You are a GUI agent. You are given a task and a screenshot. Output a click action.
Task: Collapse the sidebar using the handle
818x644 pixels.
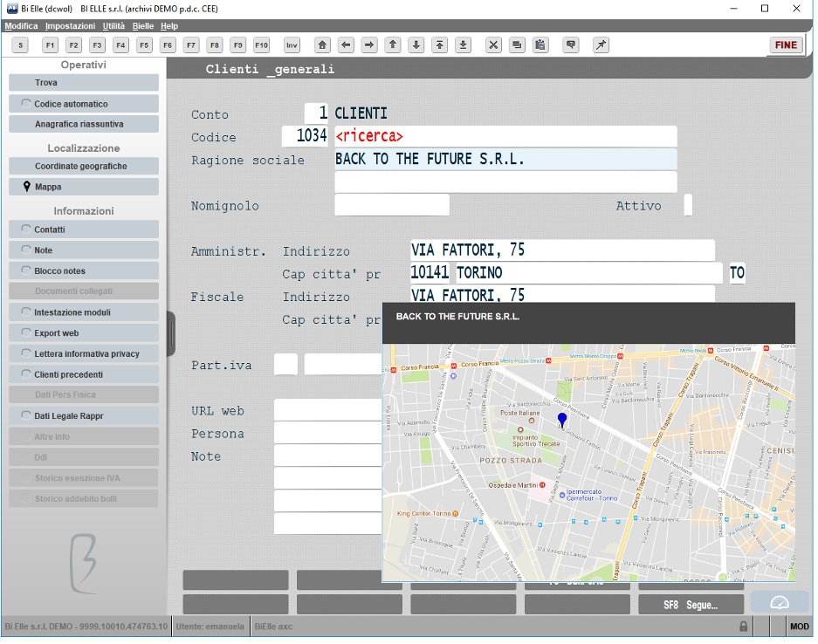[x=170, y=333]
